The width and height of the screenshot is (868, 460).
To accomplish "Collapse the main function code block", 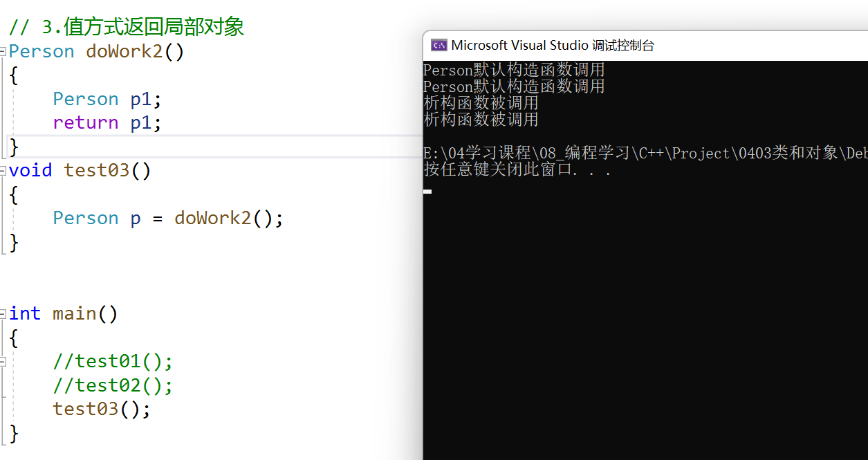I will (x=3, y=314).
